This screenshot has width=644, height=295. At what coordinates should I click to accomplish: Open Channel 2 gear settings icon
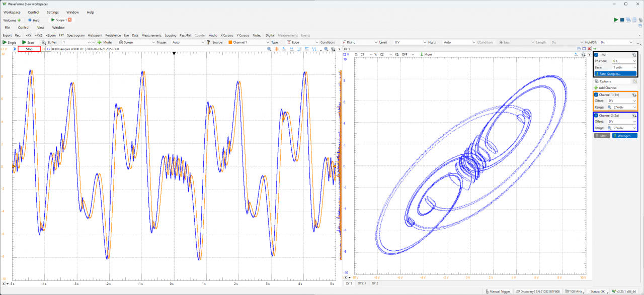tap(634, 116)
